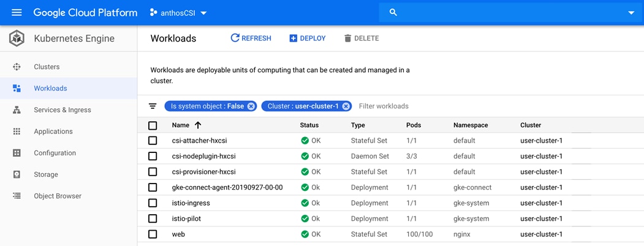Click the Applications grid icon
Image resolution: width=644 pixels, height=246 pixels.
coord(17,131)
